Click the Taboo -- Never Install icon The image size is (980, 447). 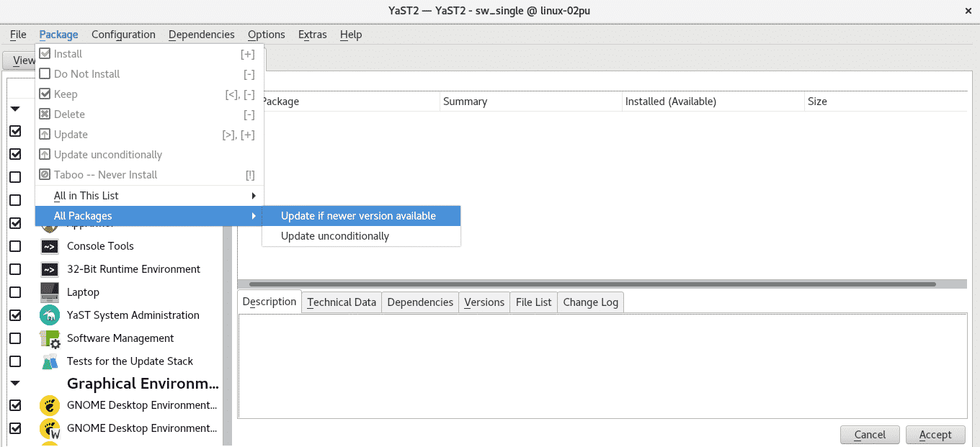click(45, 175)
